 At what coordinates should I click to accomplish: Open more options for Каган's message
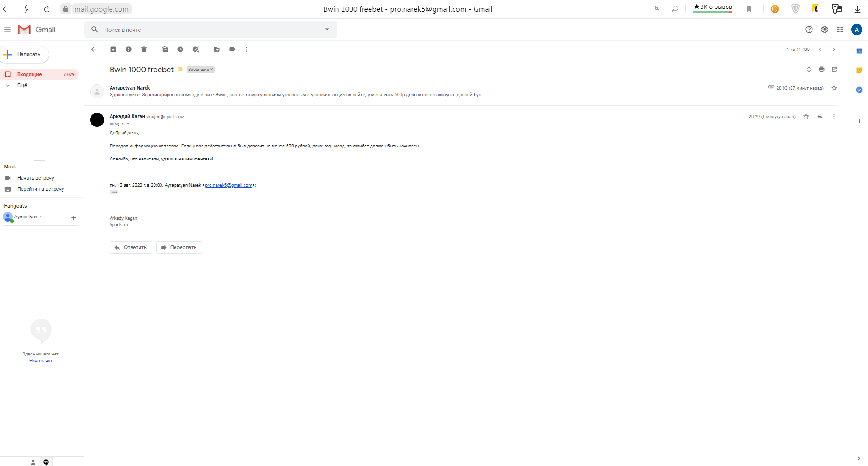834,117
